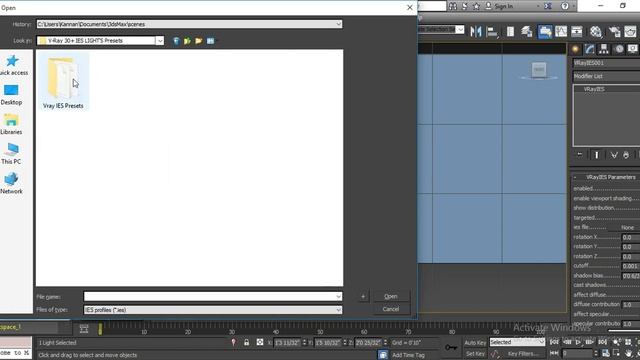Viewport: 640px width, 360px height.
Task: Toggle the Selection Lock padlock icon
Action: pos(247,342)
